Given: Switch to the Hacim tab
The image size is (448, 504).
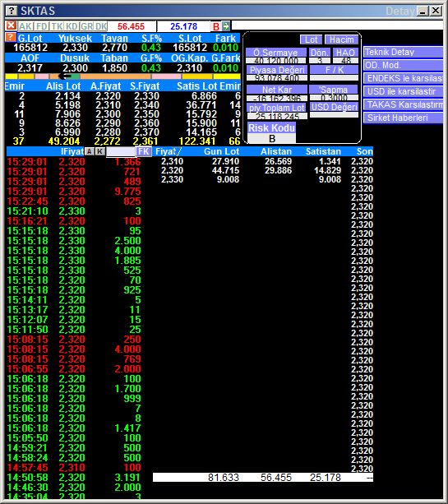Looking at the screenshot, I should 341,39.
